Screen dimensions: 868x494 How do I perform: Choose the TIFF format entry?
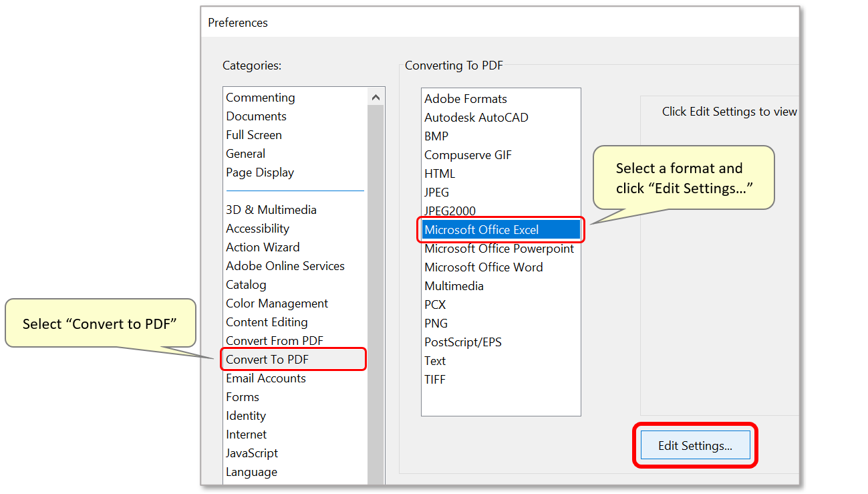point(435,379)
